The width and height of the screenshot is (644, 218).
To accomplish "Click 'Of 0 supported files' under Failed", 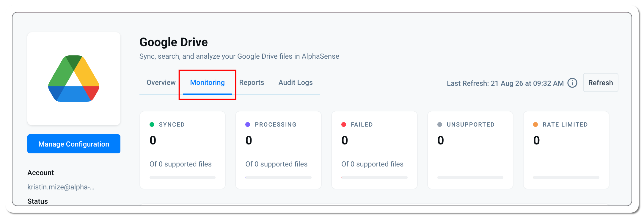I will tap(372, 164).
